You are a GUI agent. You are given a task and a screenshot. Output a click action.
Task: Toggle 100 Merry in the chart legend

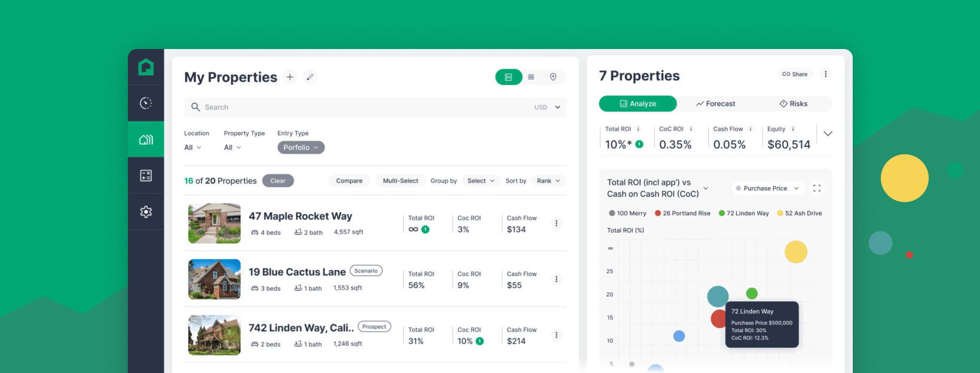click(627, 213)
